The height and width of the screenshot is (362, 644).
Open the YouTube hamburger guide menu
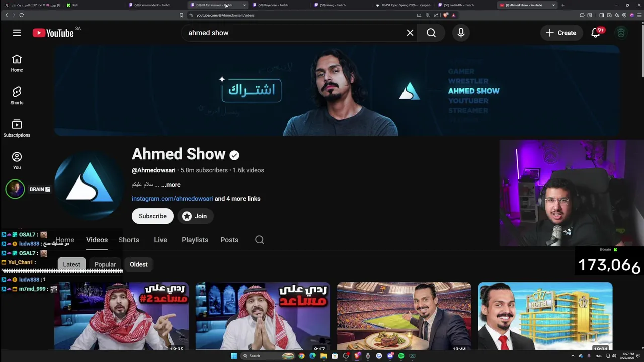(x=17, y=33)
